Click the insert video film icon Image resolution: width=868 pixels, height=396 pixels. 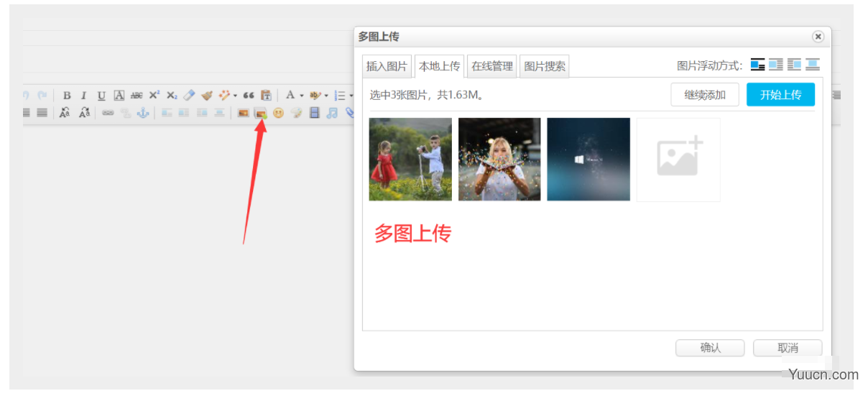click(314, 113)
